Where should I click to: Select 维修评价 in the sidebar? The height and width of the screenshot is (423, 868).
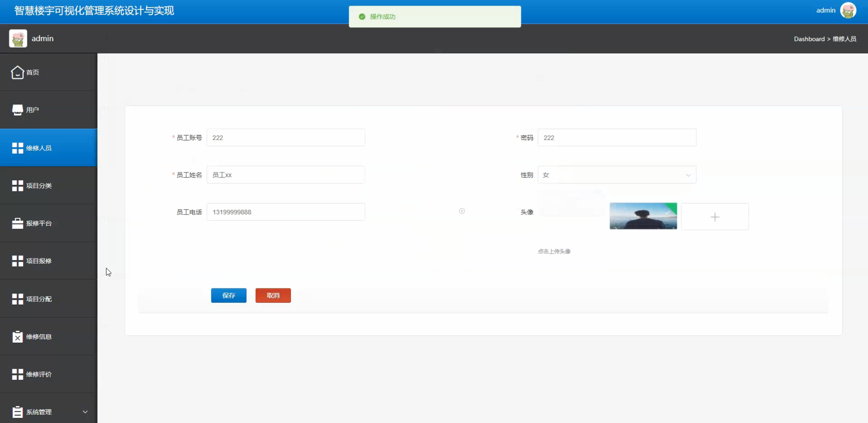coord(39,374)
